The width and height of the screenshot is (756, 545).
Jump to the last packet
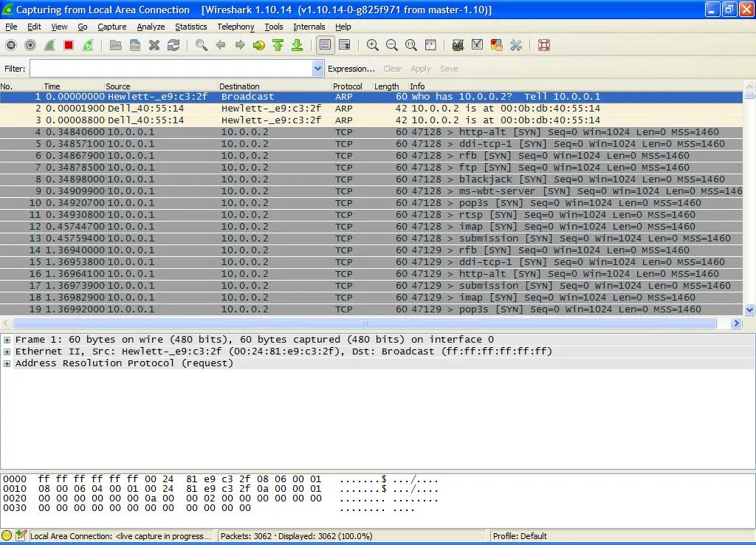point(298,45)
